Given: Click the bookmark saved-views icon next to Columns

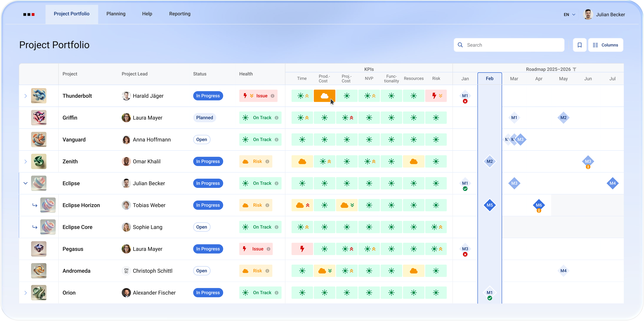Looking at the screenshot, I should [x=580, y=45].
